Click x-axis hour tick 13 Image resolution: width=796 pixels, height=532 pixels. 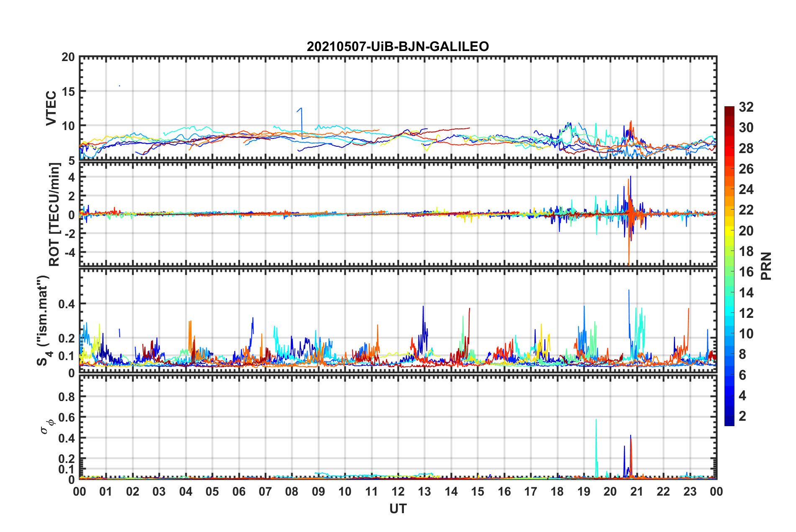pyautogui.click(x=424, y=491)
